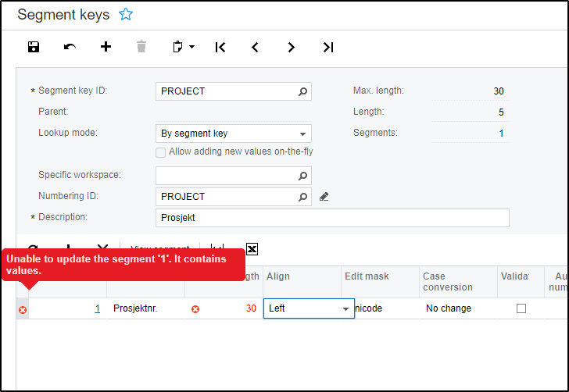569x392 pixels.
Task: Toggle Allow adding new values on-the-fly
Action: coord(161,152)
